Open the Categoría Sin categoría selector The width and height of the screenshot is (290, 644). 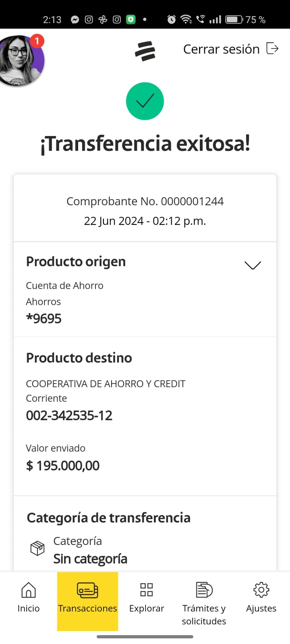coord(90,559)
